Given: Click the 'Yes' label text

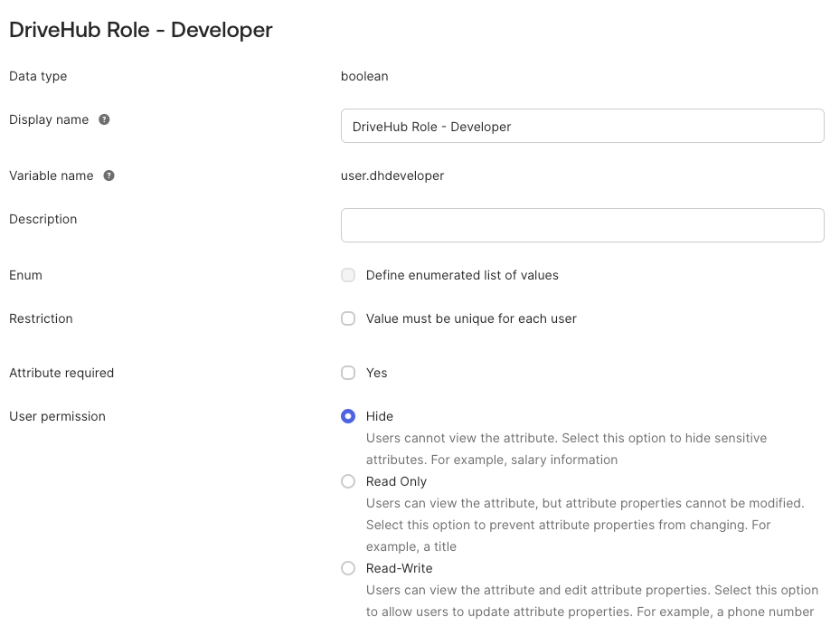Looking at the screenshot, I should pos(377,373).
